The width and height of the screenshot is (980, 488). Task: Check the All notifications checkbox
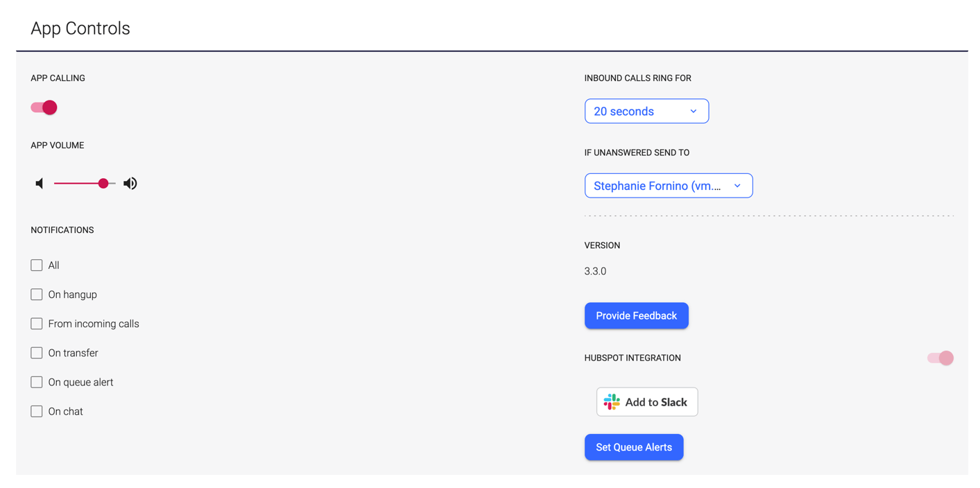(36, 265)
